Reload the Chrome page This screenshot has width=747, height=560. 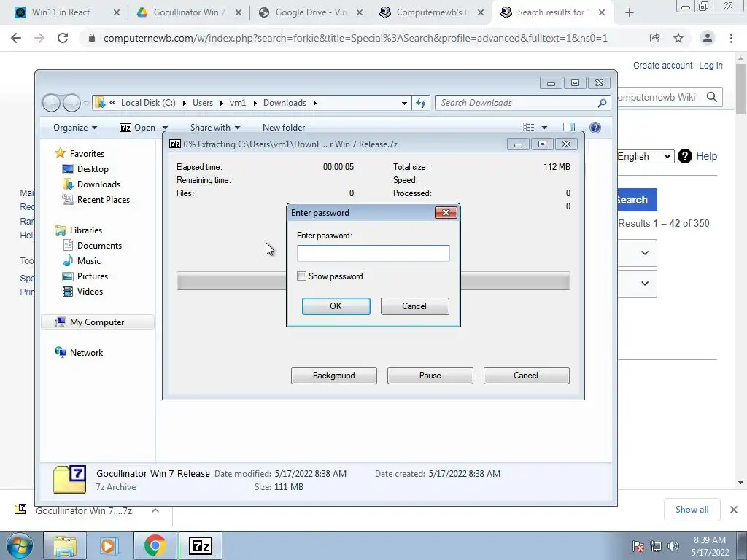point(63,38)
